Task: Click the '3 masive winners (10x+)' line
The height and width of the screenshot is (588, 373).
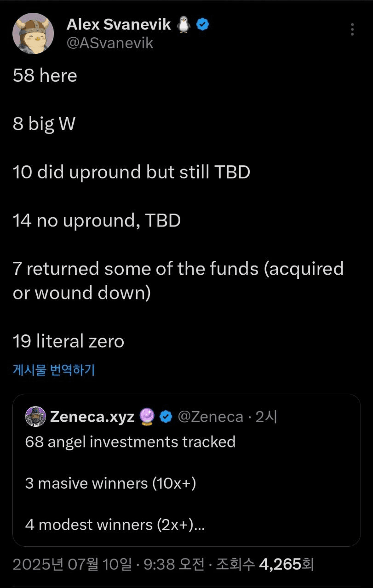Action: click(111, 483)
